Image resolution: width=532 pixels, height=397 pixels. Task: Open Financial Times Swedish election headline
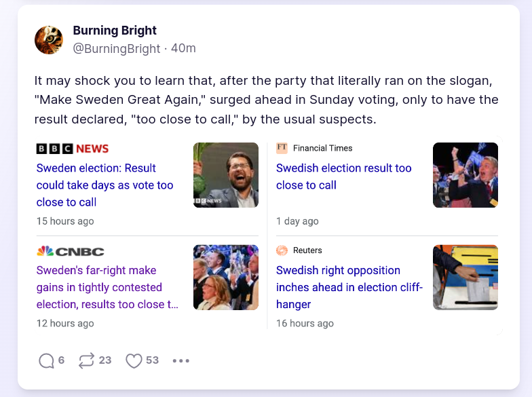click(x=343, y=176)
